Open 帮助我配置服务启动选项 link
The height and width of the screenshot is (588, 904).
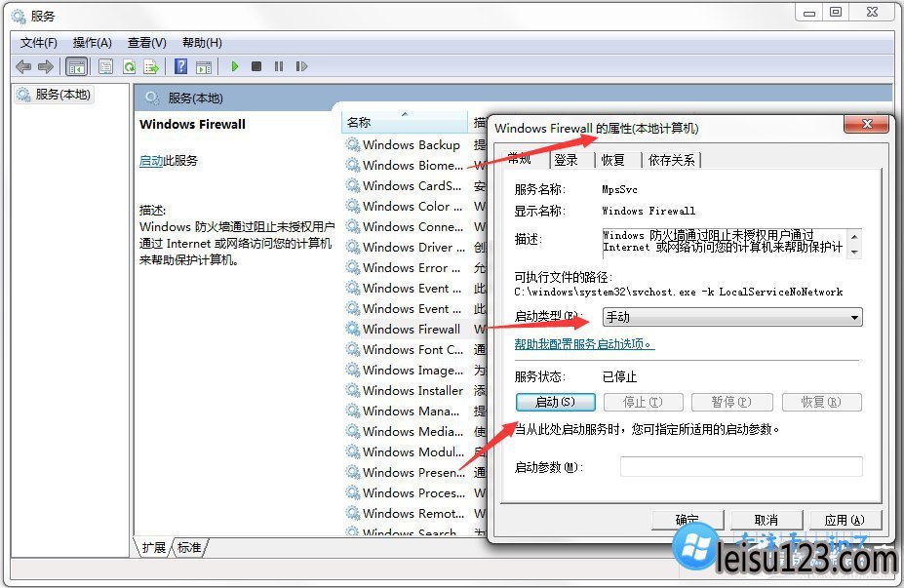pyautogui.click(x=584, y=344)
